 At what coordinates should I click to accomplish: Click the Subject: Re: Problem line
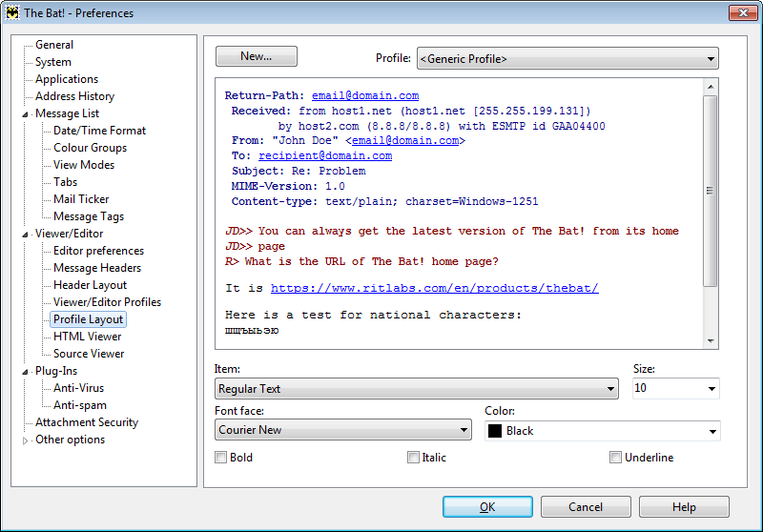(x=299, y=172)
